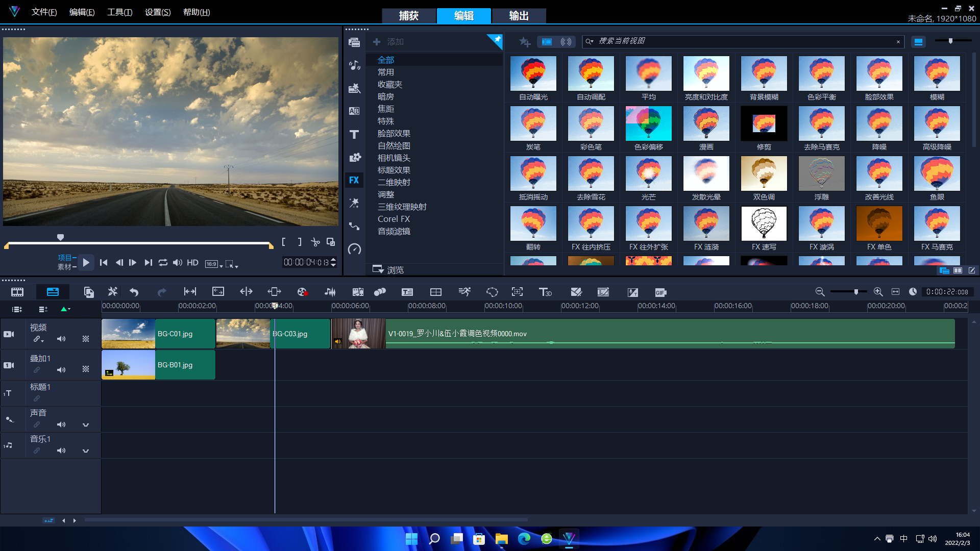Select the FX filter library icon
Image resolution: width=980 pixels, height=551 pixels.
click(354, 180)
